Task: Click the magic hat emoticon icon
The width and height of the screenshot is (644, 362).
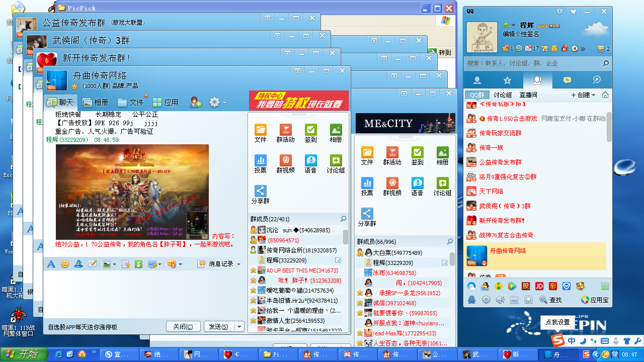Action: (x=78, y=264)
